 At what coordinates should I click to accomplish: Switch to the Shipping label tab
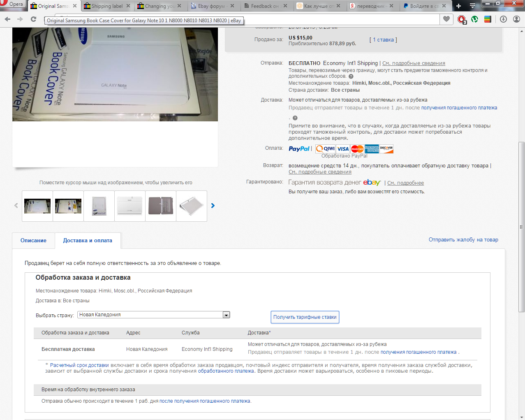(107, 6)
